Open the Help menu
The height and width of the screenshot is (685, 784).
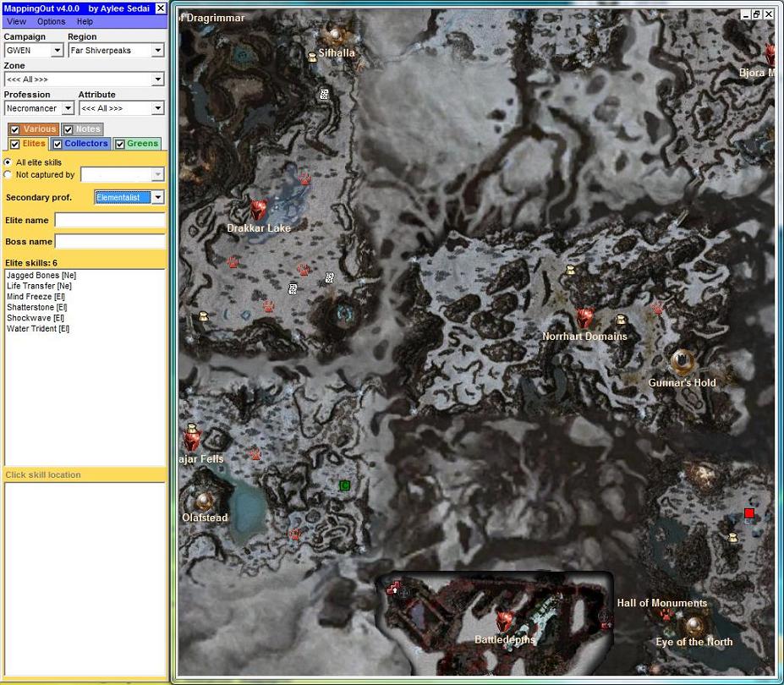tap(85, 21)
